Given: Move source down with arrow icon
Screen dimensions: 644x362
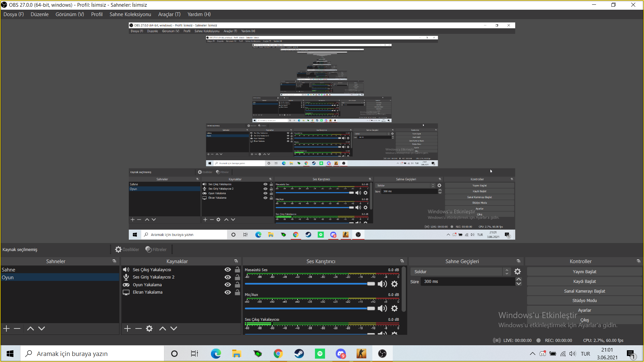Looking at the screenshot, I should [174, 329].
